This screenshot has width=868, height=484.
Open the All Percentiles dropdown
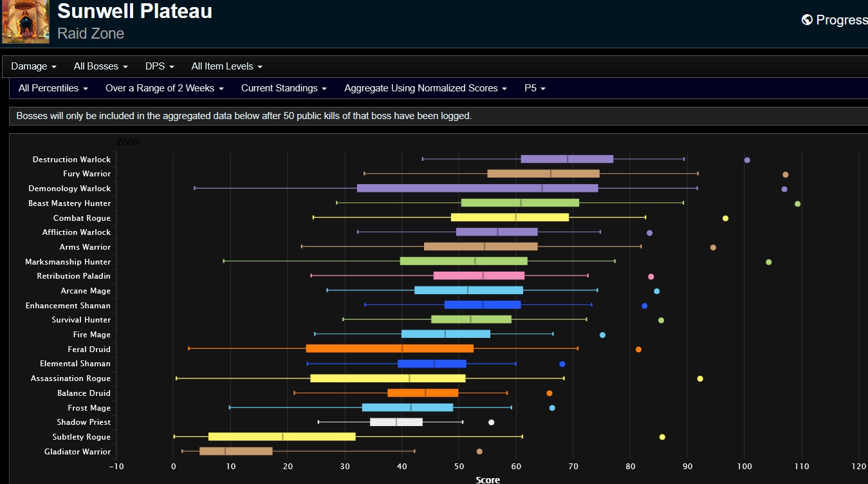point(53,88)
